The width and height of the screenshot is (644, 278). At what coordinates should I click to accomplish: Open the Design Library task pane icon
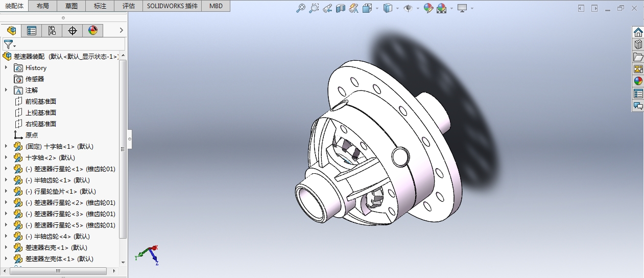point(638,44)
